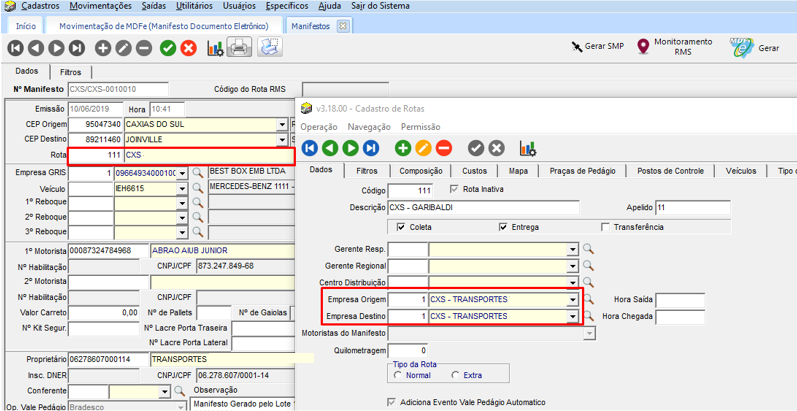Click the red delete button in Cadastro de Rotas
797x411 pixels.
(x=443, y=148)
